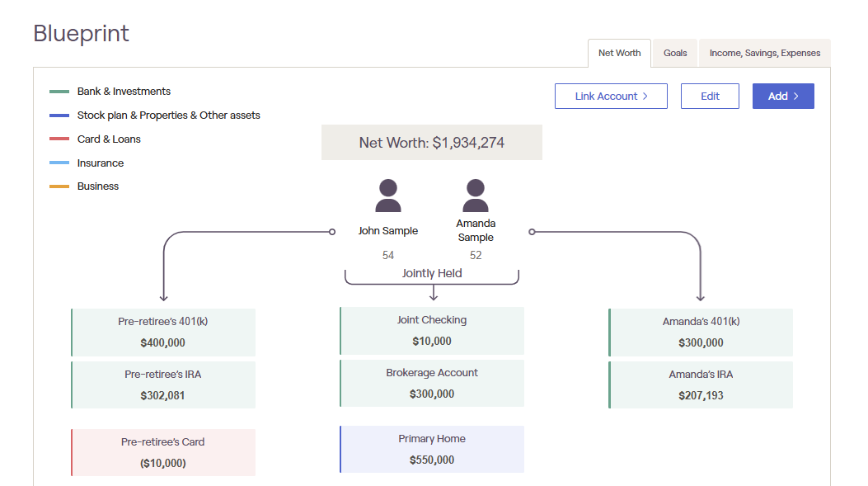Viewport: 868px width, 486px height.
Task: Click the red Card & Loans legend swatch
Action: 59,139
